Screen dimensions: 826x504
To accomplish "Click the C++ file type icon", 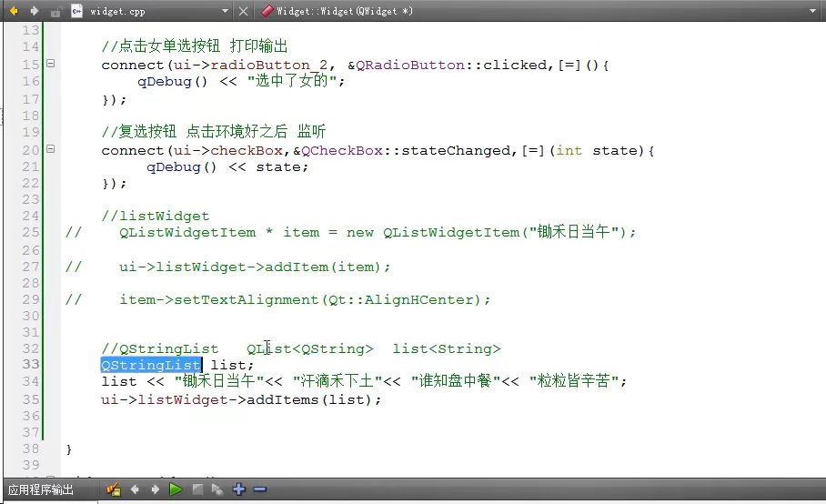I will point(77,11).
